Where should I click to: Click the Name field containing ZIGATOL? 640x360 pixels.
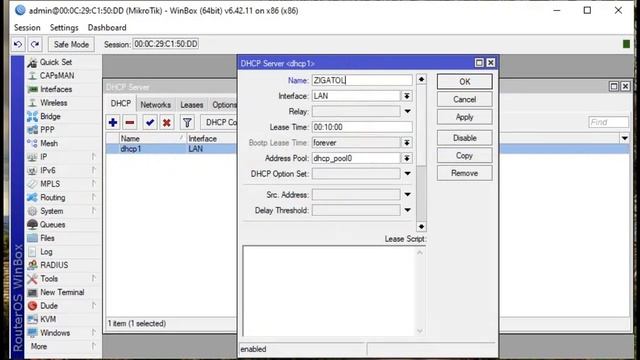362,80
